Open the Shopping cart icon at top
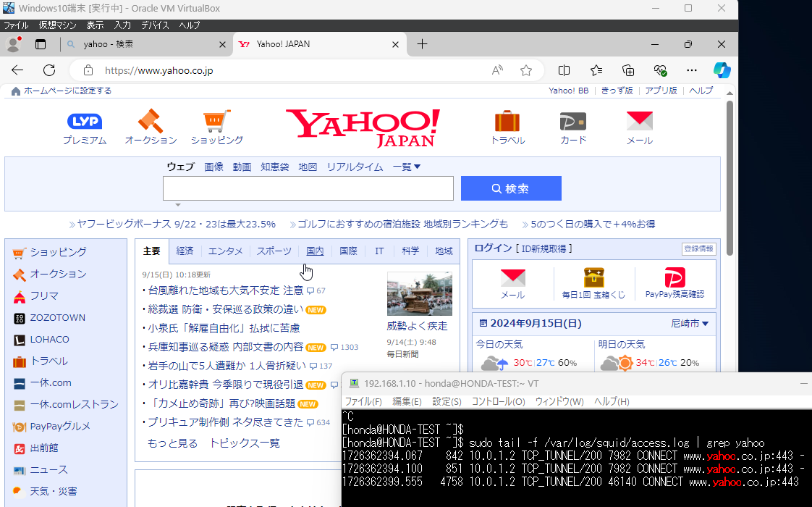 tap(217, 121)
